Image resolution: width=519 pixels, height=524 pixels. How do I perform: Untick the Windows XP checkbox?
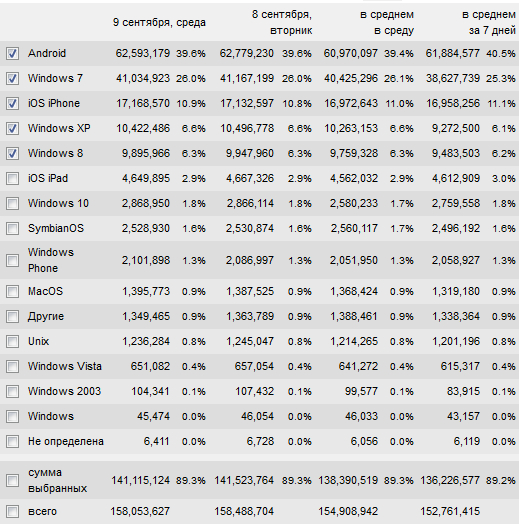[12, 128]
